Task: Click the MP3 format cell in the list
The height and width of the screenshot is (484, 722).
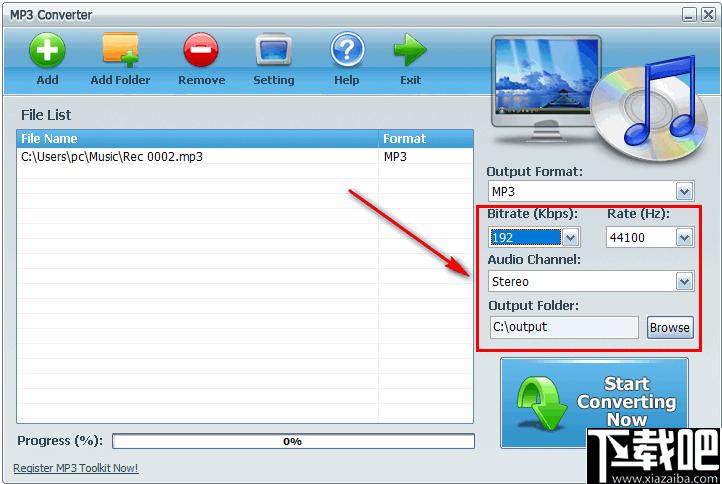Action: [x=395, y=157]
